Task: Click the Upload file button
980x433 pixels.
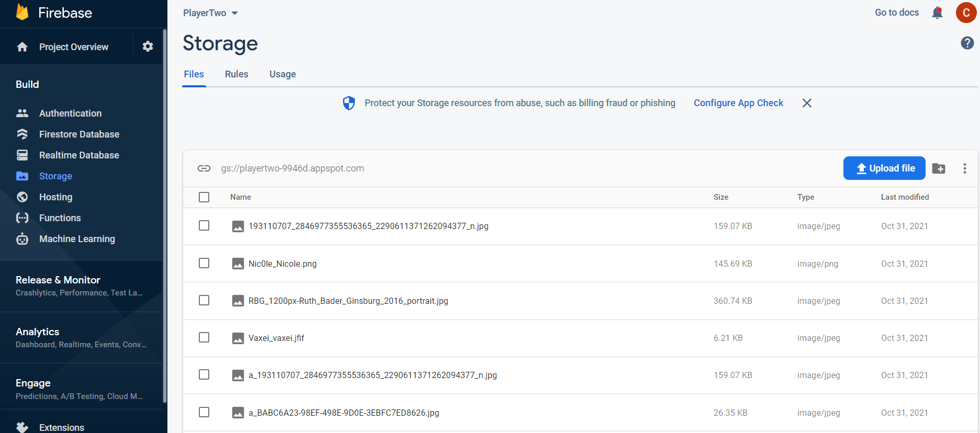Action: click(884, 168)
